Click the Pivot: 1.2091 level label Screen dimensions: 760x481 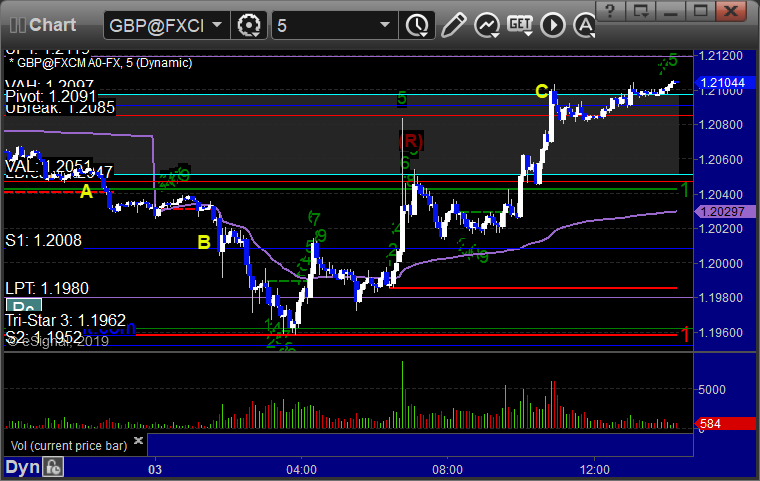(51, 96)
